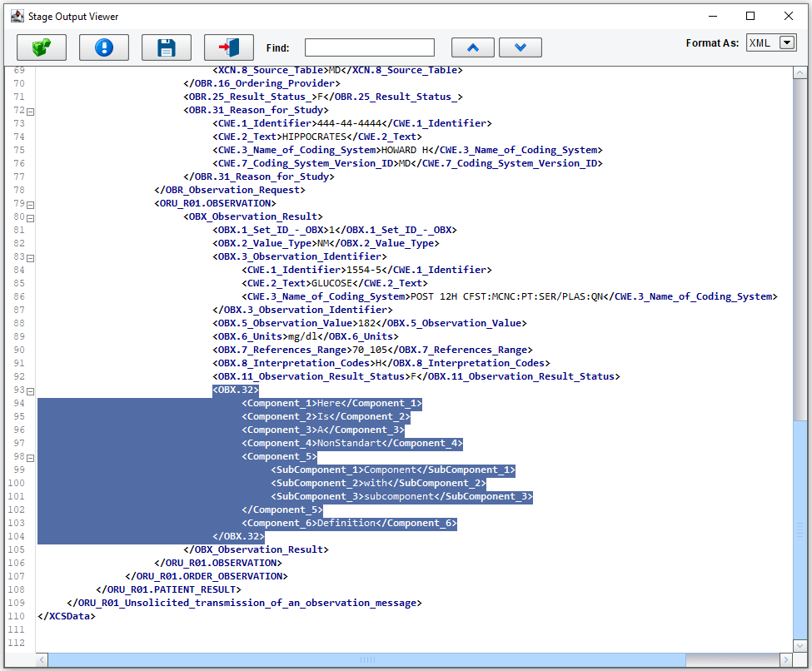
Task: Save output with floppy disk icon
Action: click(167, 47)
